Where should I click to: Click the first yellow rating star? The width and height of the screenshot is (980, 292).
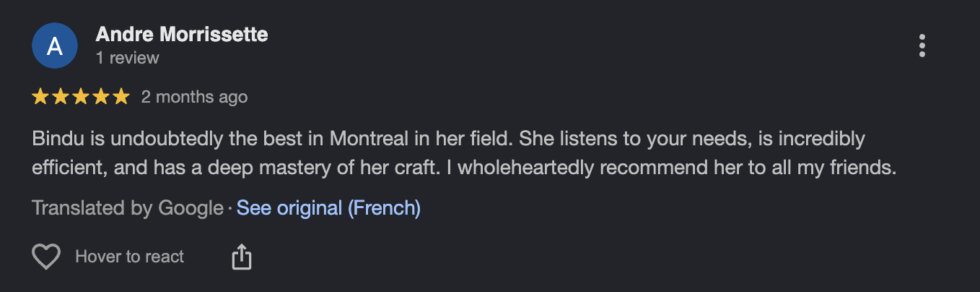click(40, 96)
